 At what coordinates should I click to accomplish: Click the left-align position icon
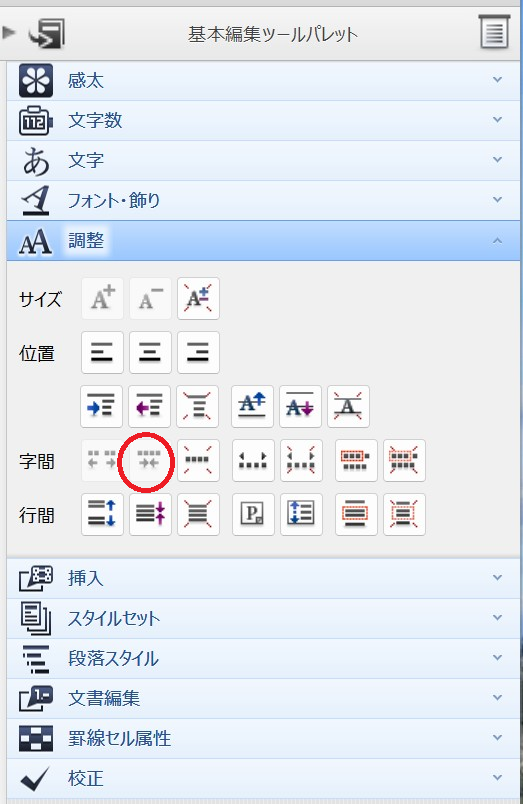click(x=102, y=352)
